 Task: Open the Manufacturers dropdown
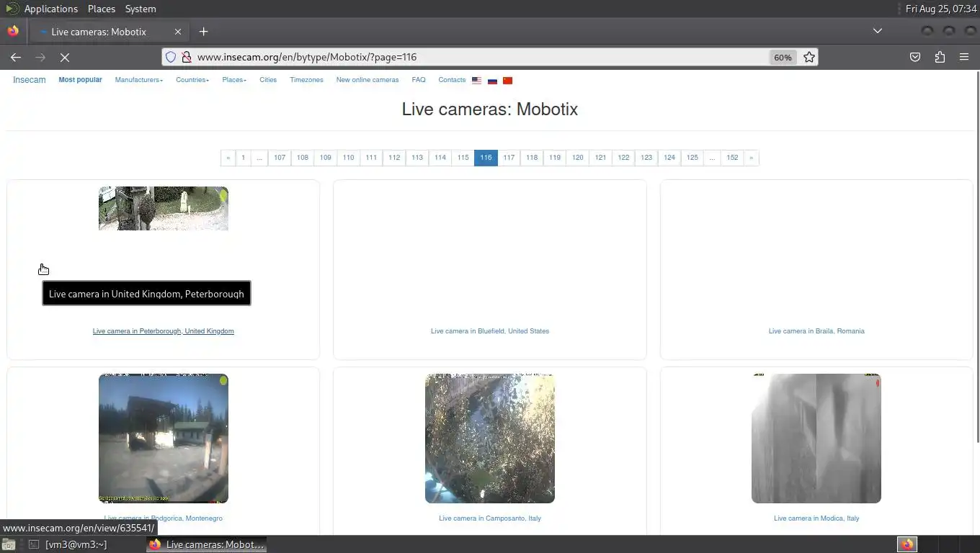[138, 80]
